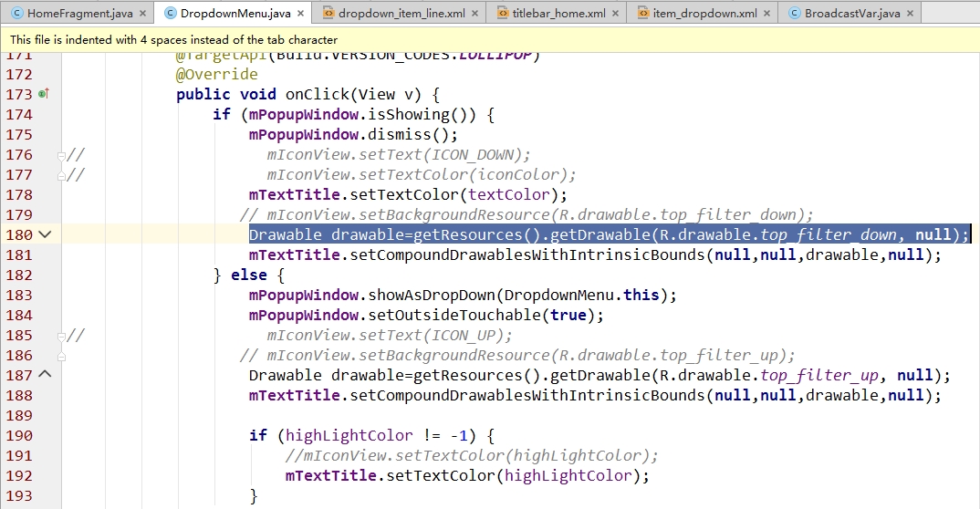Screen dimensions: 980x509
Task: Toggle fold marker at line 186
Action: coord(61,356)
